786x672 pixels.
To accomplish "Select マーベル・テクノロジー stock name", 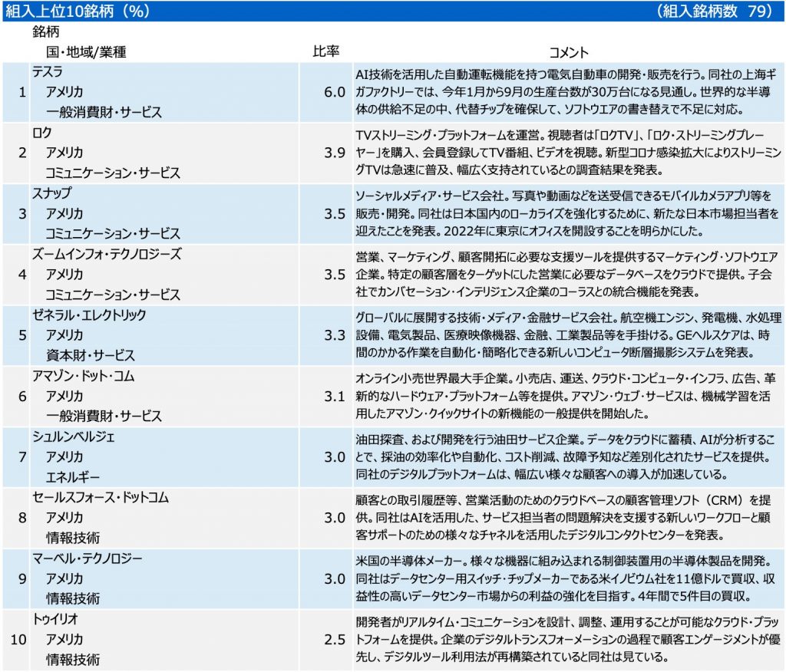I will pos(87,558).
